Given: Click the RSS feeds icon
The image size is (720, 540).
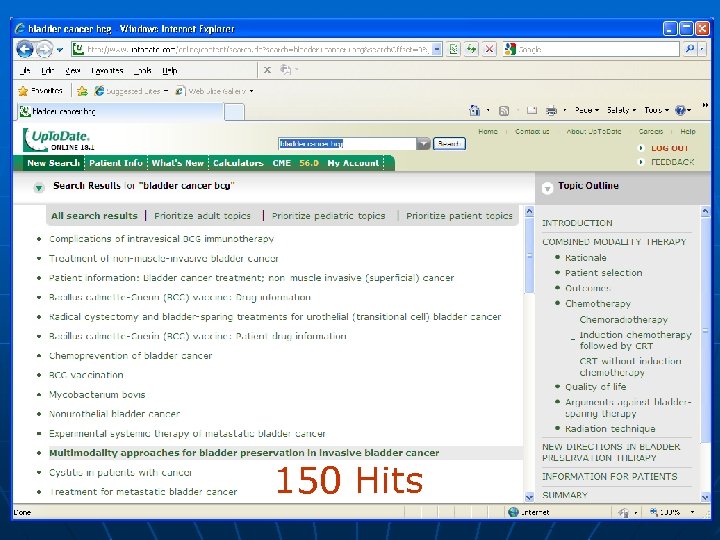Looking at the screenshot, I should (x=505, y=110).
